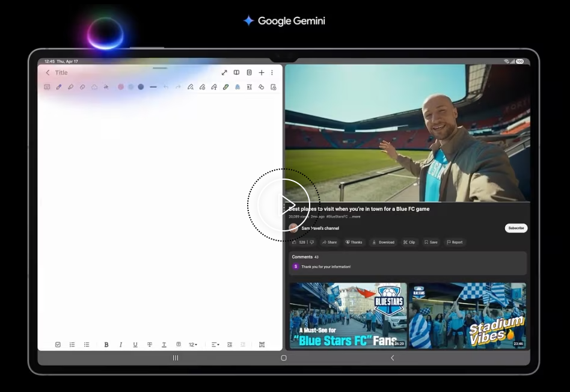Tap the lock page icon at the toolbar end
The width and height of the screenshot is (570, 392).
(x=274, y=87)
